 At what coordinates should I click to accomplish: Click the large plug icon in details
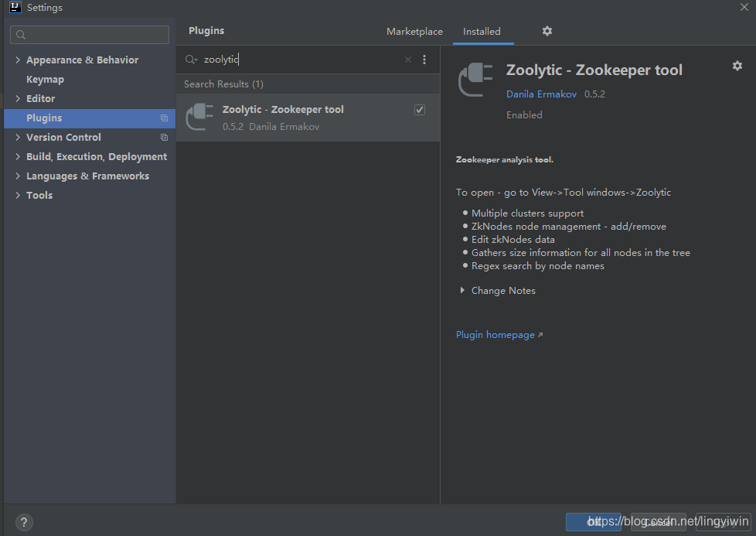475,80
